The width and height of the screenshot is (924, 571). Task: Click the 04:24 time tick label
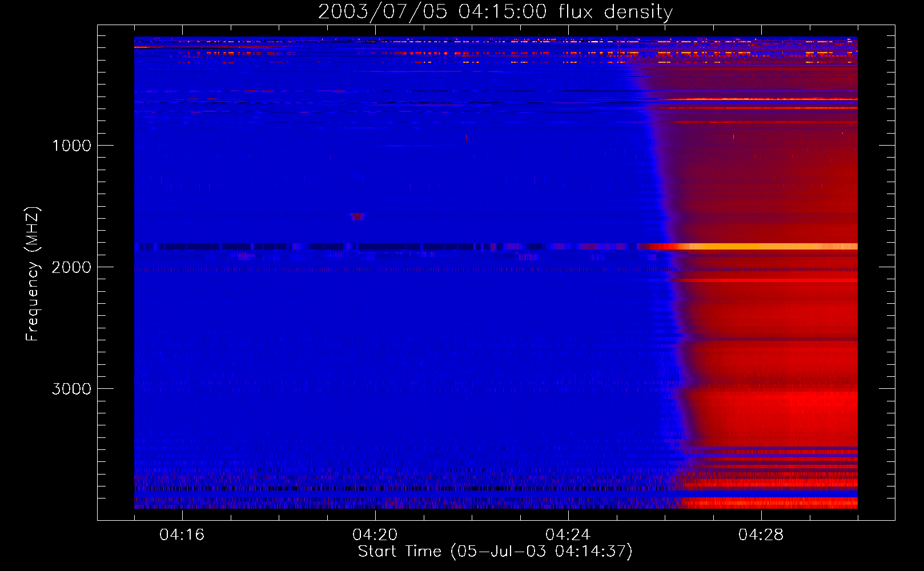[x=568, y=534]
